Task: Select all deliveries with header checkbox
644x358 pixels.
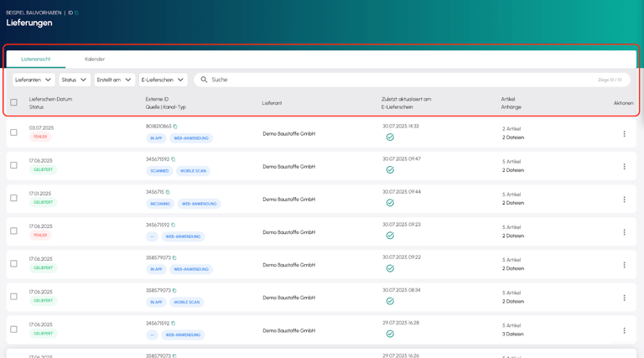Action: (x=13, y=102)
